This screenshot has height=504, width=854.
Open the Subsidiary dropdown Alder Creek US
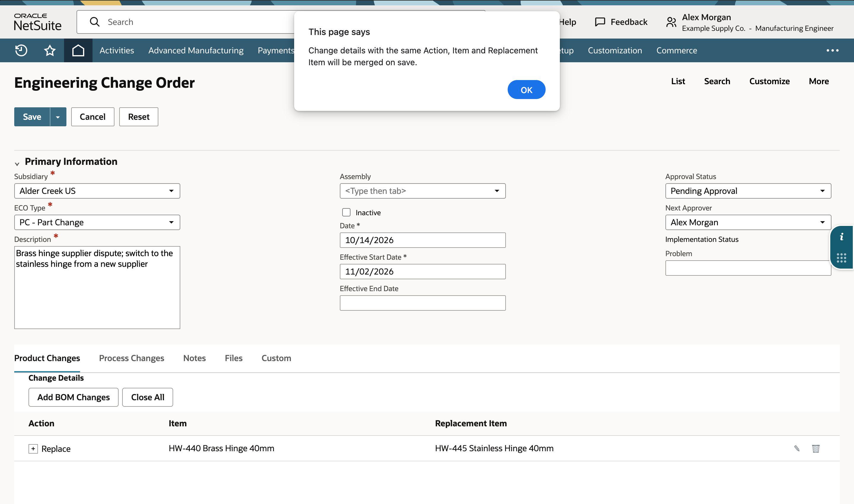[97, 191]
